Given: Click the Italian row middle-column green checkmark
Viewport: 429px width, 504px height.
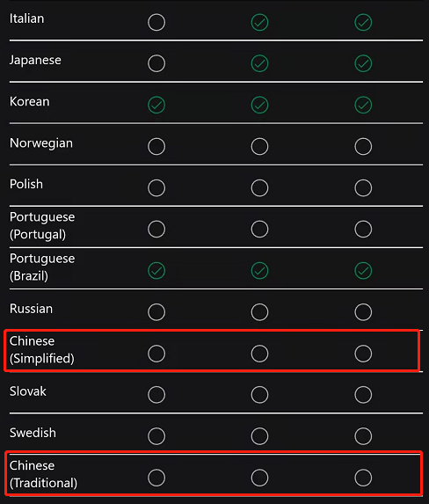Looking at the screenshot, I should [259, 23].
